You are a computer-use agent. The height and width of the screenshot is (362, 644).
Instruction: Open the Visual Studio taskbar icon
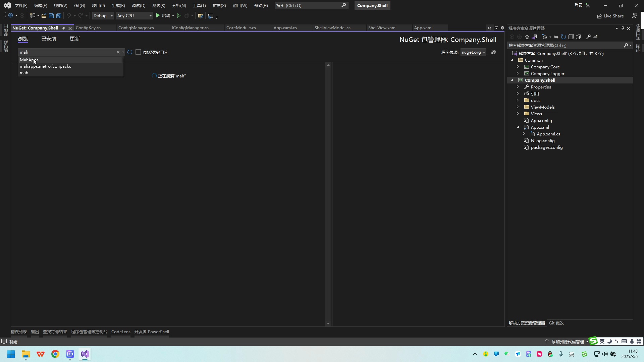coord(85,354)
